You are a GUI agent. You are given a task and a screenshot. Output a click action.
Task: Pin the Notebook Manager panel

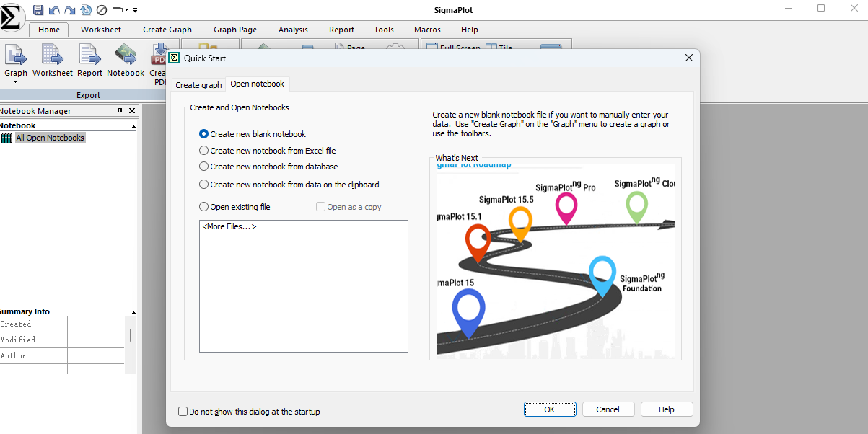tap(120, 111)
